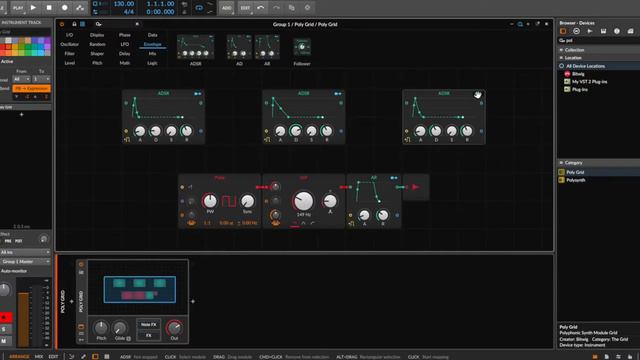Click the red audio output triangle module

[x=416, y=187]
